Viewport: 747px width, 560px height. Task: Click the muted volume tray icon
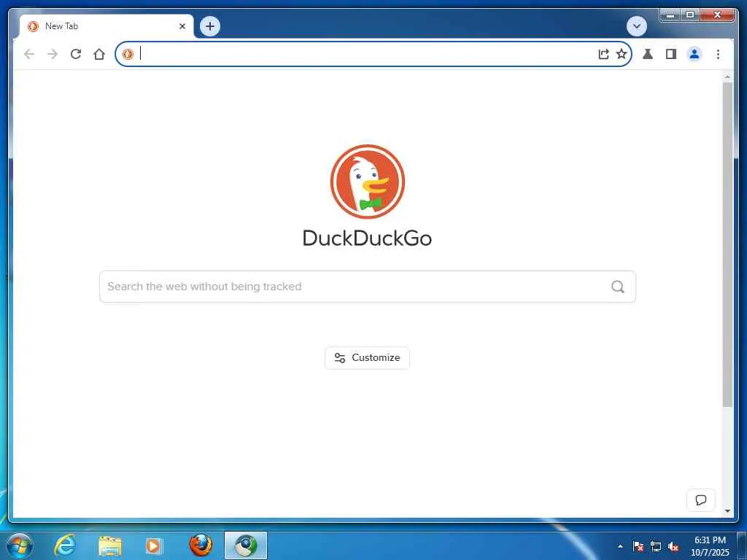(x=673, y=546)
